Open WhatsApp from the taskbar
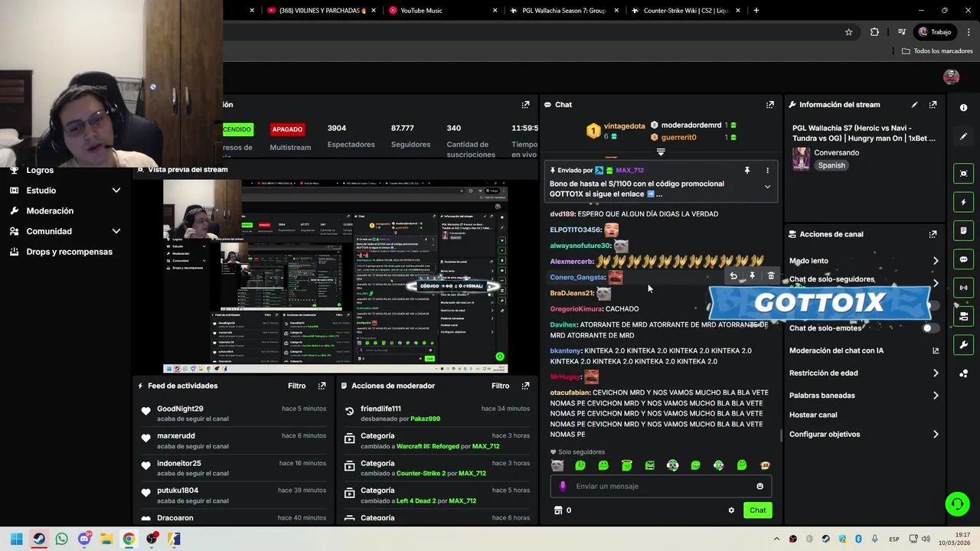This screenshot has height=551, width=980. pyautogui.click(x=61, y=539)
